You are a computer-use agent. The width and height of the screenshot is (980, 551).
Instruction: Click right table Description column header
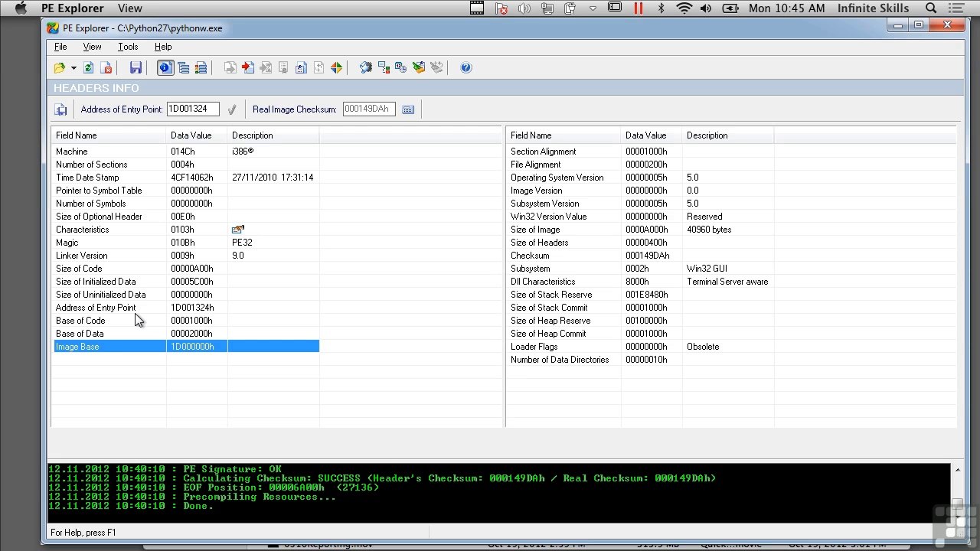pyautogui.click(x=728, y=135)
